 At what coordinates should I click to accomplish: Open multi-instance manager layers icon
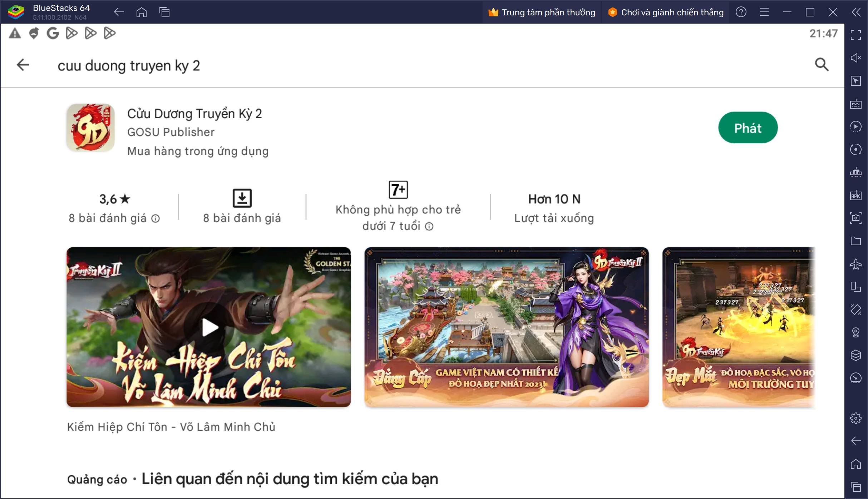856,355
